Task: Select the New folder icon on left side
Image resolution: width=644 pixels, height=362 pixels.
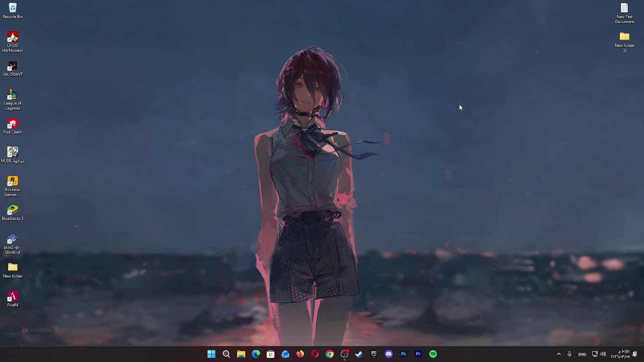Action: 13,270
